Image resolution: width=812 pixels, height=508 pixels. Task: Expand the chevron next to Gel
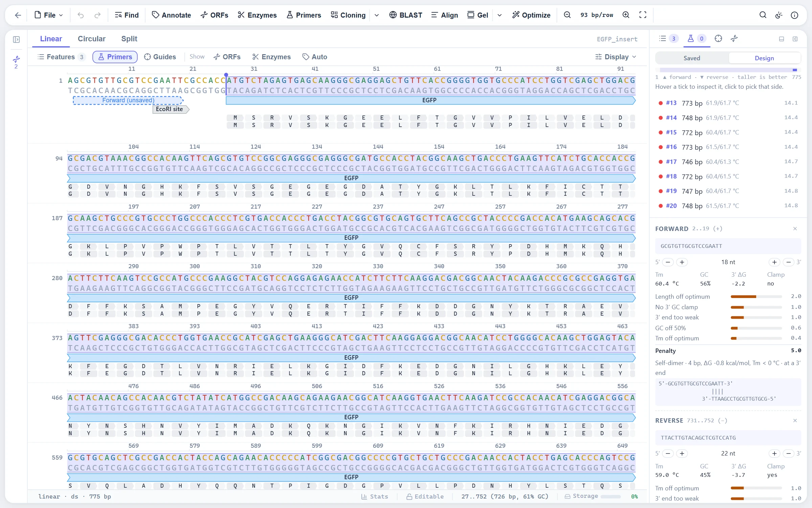coord(500,15)
